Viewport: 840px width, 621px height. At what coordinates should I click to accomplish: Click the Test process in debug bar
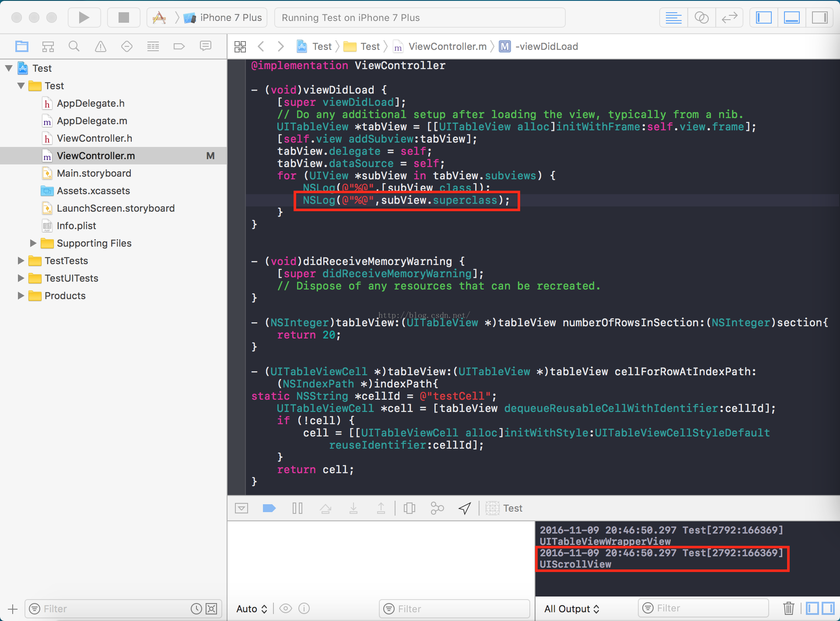[504, 508]
